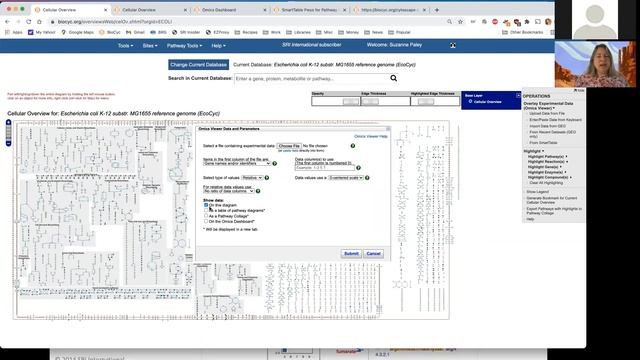Click help icon beside ratio of data columns
Viewport: 640px width, 360px height.
point(258,191)
